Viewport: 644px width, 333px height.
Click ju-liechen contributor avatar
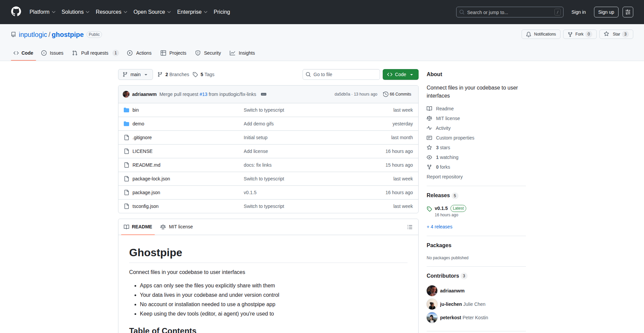432,304
